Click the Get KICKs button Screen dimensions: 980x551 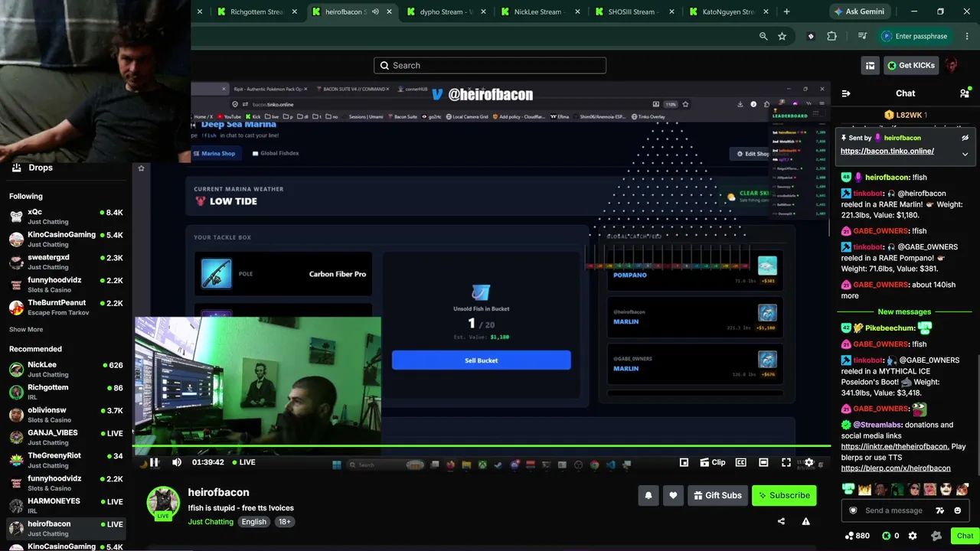pyautogui.click(x=911, y=66)
